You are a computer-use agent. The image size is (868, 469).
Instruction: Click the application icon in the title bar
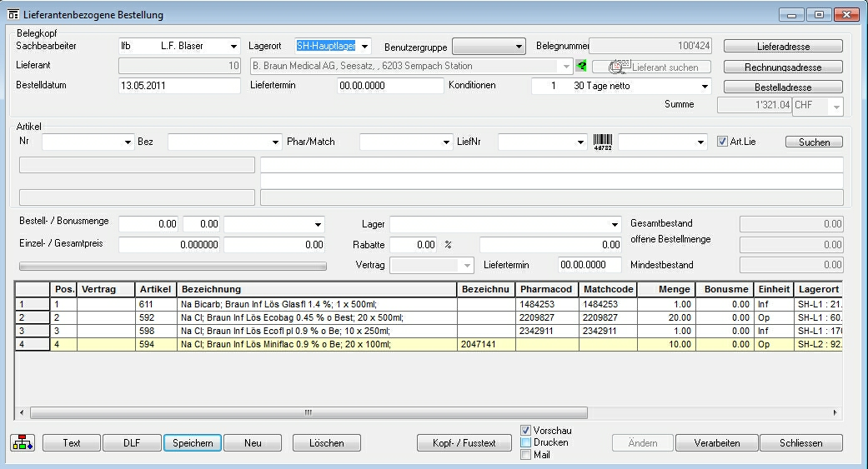13,15
